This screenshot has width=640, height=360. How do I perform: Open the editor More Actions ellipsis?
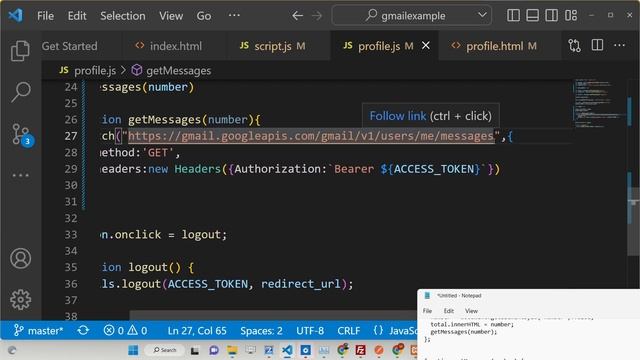click(620, 45)
